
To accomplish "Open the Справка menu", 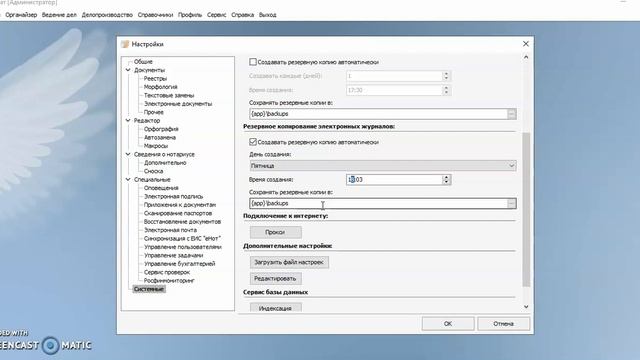I will (x=243, y=15).
